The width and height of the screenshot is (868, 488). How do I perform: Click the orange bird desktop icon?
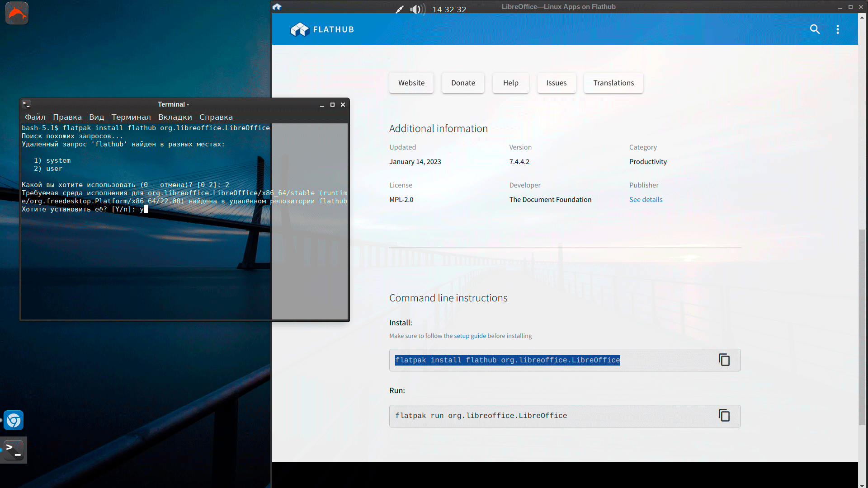point(17,13)
